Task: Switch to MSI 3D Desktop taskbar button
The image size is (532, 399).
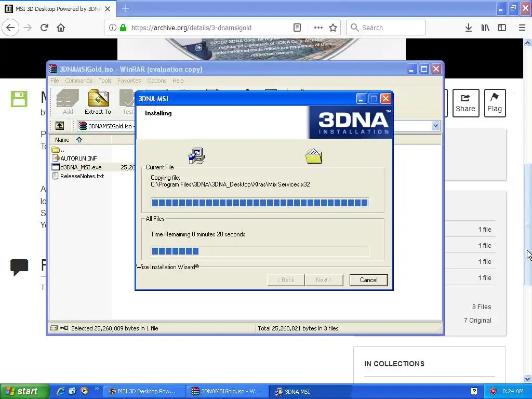Action: 144,391
